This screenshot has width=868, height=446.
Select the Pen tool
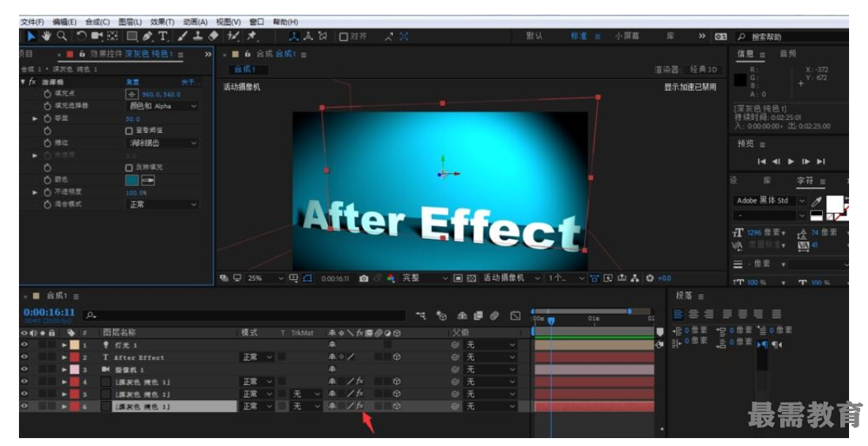coord(147,36)
